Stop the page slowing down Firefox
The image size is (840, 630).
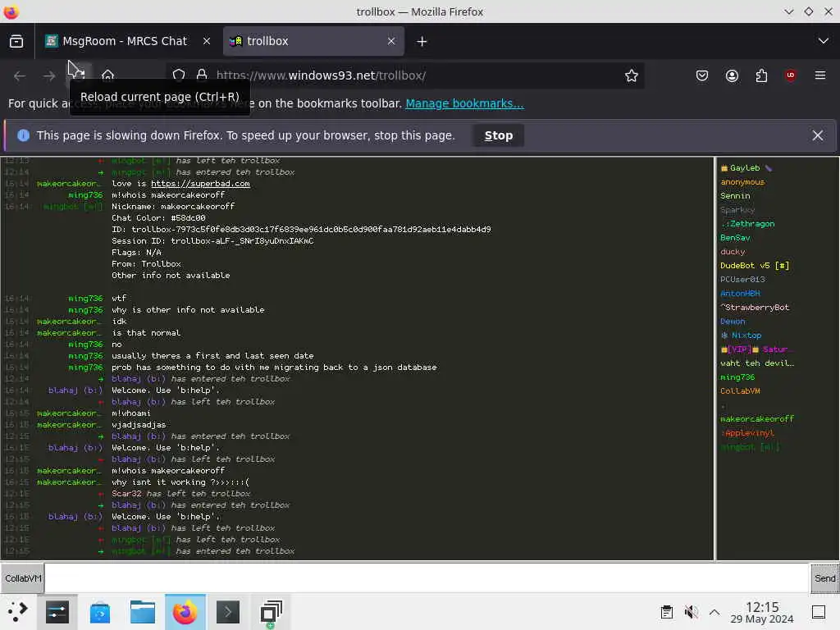pos(499,135)
